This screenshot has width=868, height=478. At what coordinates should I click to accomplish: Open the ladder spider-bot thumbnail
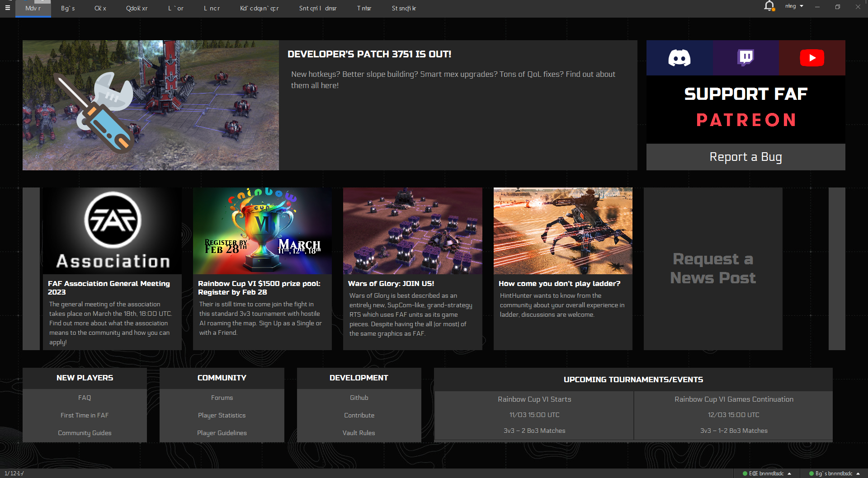[x=563, y=231]
